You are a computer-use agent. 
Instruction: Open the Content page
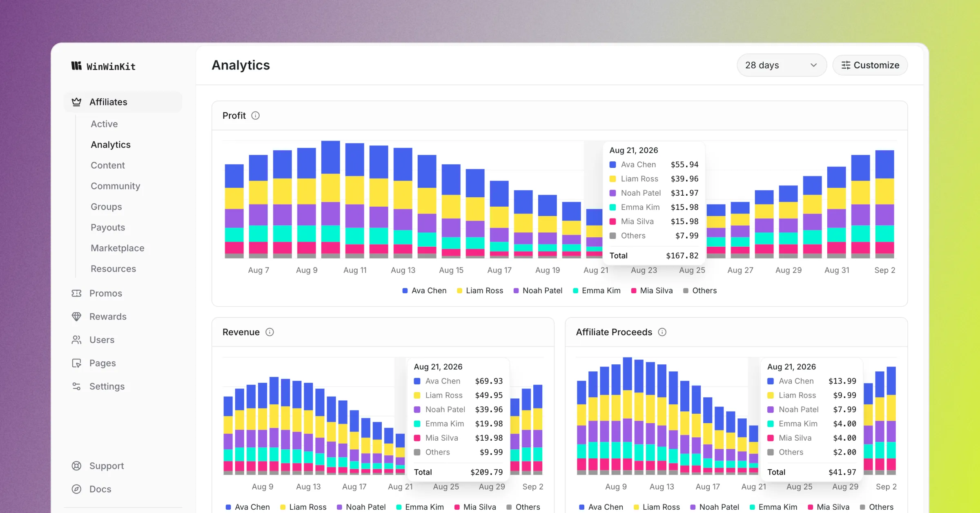[x=108, y=165]
